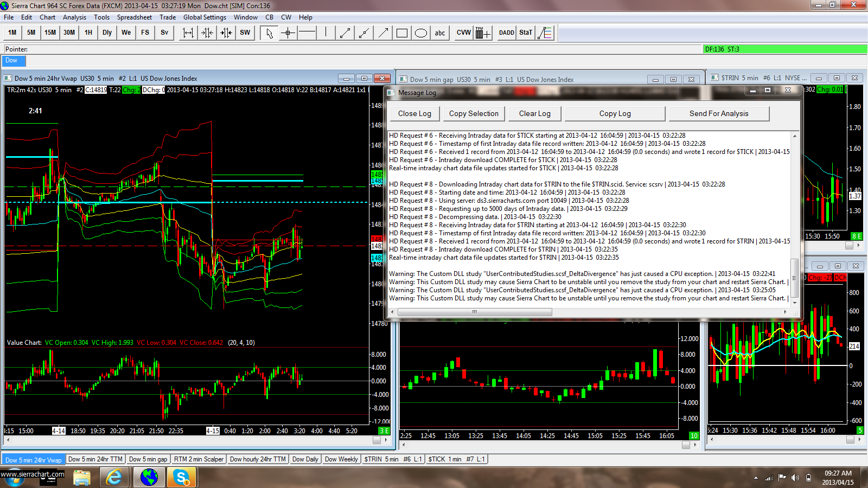Open the $TRIN 5 min #6 tab
Image resolution: width=868 pixels, height=488 pixels.
pyautogui.click(x=393, y=459)
